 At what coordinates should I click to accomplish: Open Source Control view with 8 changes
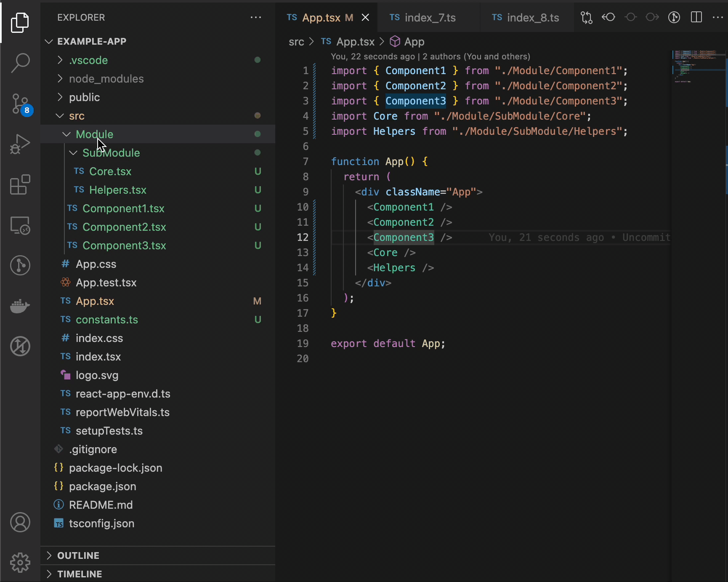point(21,104)
